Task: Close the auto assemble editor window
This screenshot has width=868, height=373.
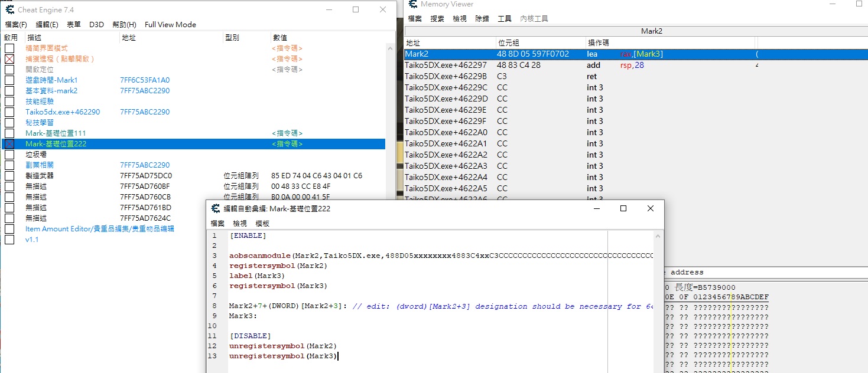Action: click(x=650, y=208)
